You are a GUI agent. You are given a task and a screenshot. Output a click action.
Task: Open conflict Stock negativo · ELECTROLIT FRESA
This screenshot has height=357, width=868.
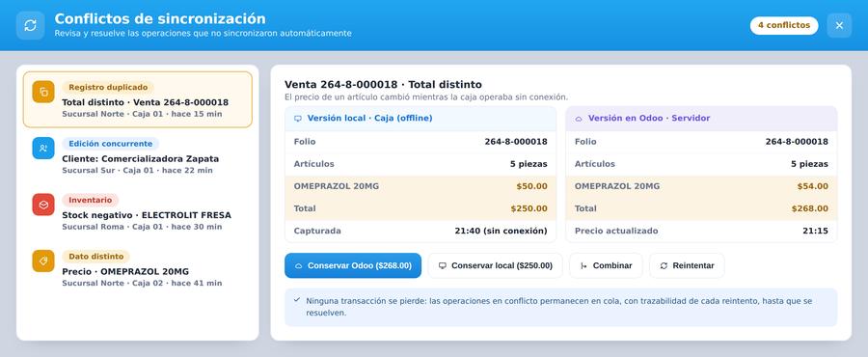[137, 212]
